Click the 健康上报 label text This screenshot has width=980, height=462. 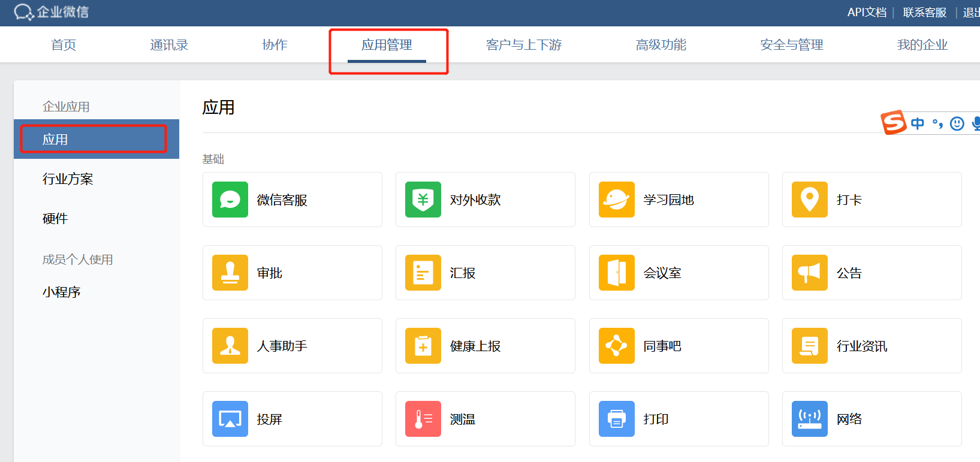[475, 346]
